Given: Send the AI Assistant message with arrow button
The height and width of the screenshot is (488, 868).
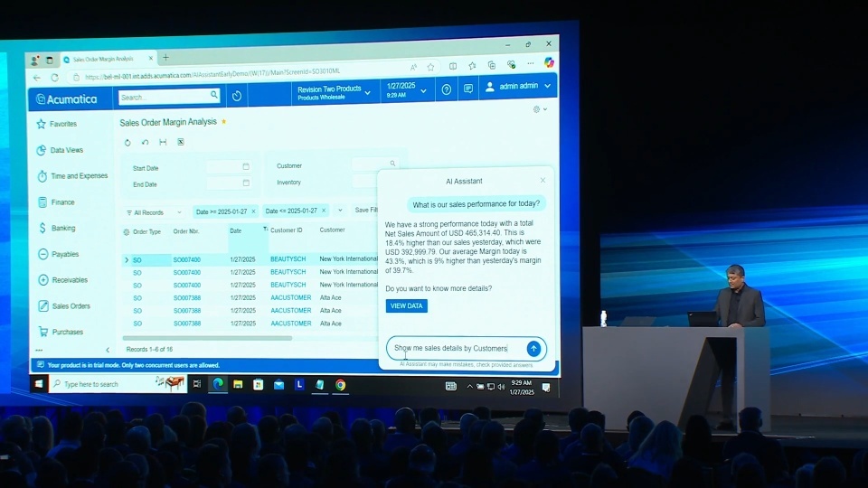Looking at the screenshot, I should [533, 349].
